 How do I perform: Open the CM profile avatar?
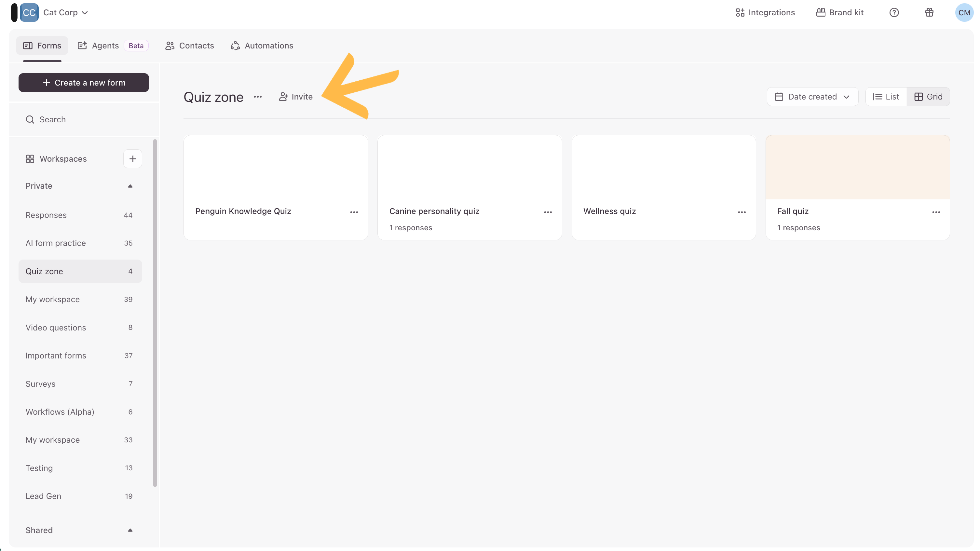click(x=964, y=13)
